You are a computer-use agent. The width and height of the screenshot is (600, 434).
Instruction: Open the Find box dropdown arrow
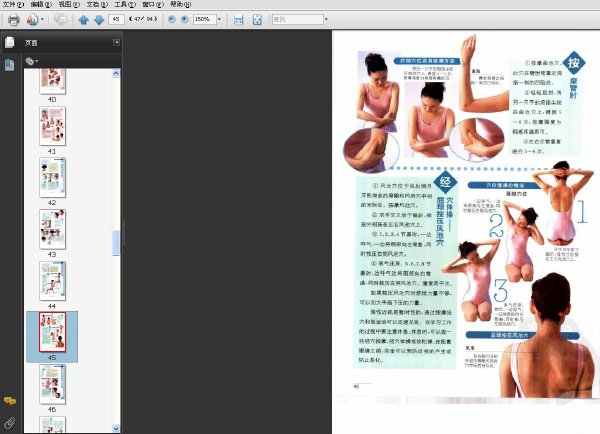(x=326, y=19)
